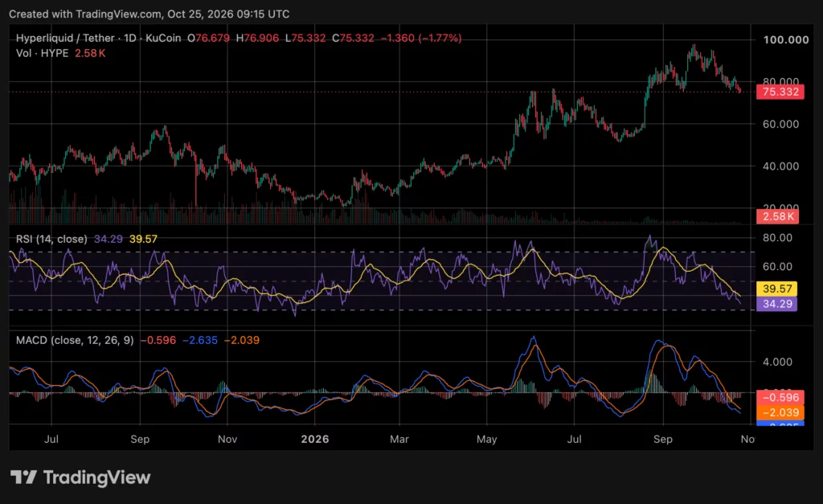Click the 1D interval label in legend
The height and width of the screenshot is (504, 823).
[x=130, y=39]
